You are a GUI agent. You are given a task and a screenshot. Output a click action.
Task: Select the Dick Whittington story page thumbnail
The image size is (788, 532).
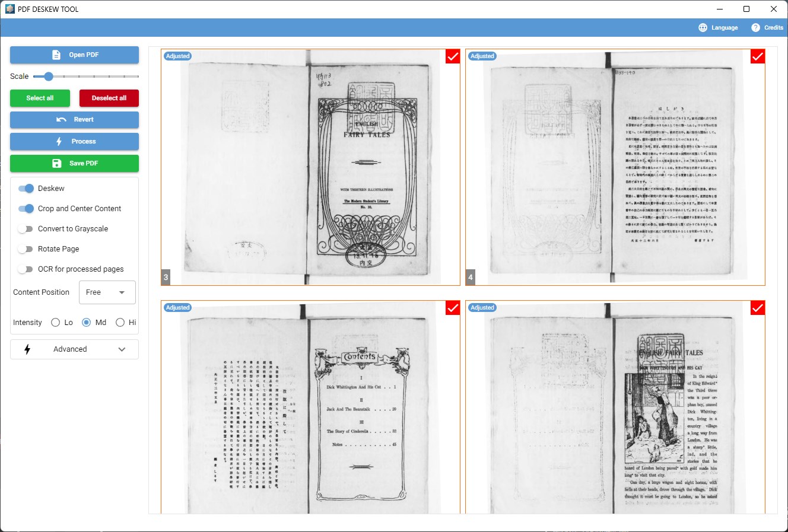click(615, 407)
